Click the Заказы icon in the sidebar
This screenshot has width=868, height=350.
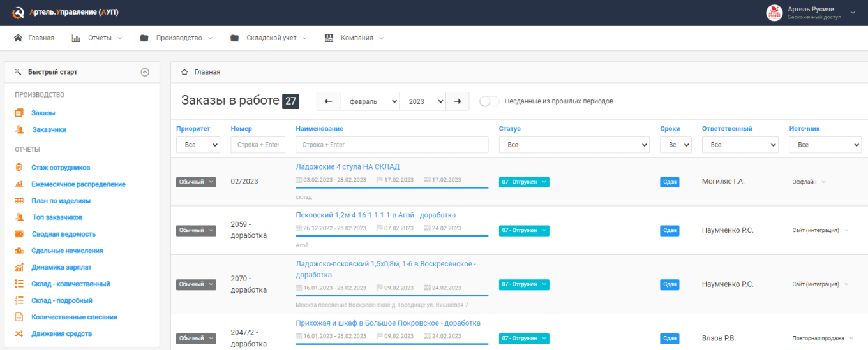pyautogui.click(x=19, y=113)
